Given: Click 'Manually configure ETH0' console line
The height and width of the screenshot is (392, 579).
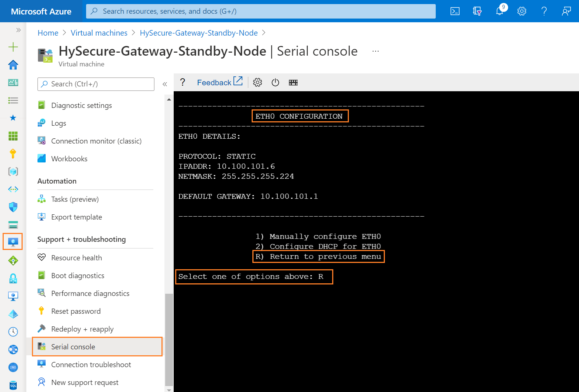Looking at the screenshot, I should coord(318,237).
